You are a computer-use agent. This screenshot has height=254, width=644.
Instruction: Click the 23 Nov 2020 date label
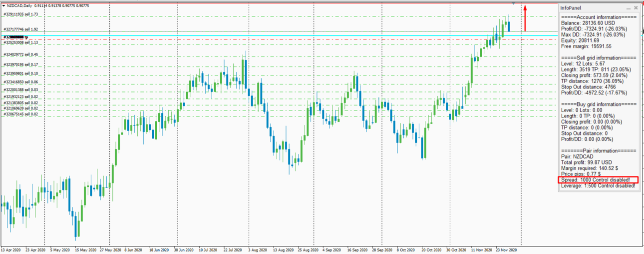click(x=506, y=249)
